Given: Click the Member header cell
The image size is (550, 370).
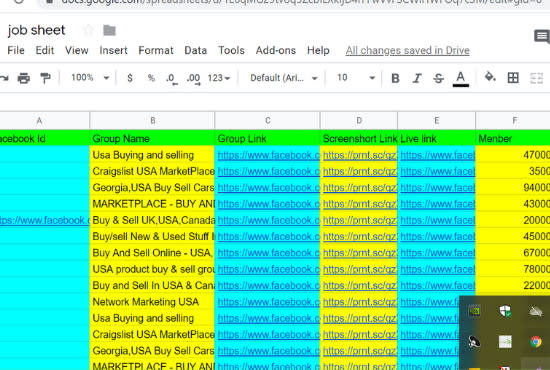Looking at the screenshot, I should click(x=513, y=139).
